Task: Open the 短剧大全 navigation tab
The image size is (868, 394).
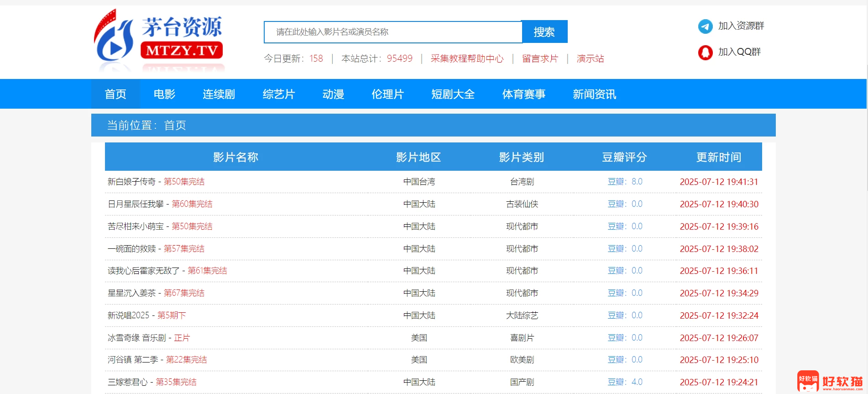Action: pyautogui.click(x=453, y=94)
